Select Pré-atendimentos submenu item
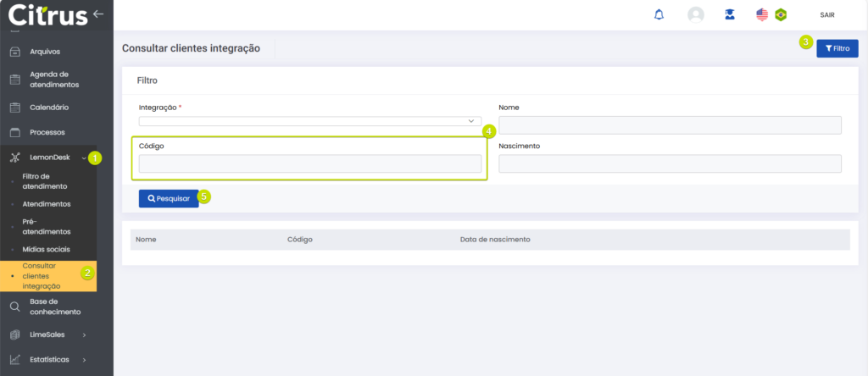This screenshot has height=376, width=868. coord(47,226)
